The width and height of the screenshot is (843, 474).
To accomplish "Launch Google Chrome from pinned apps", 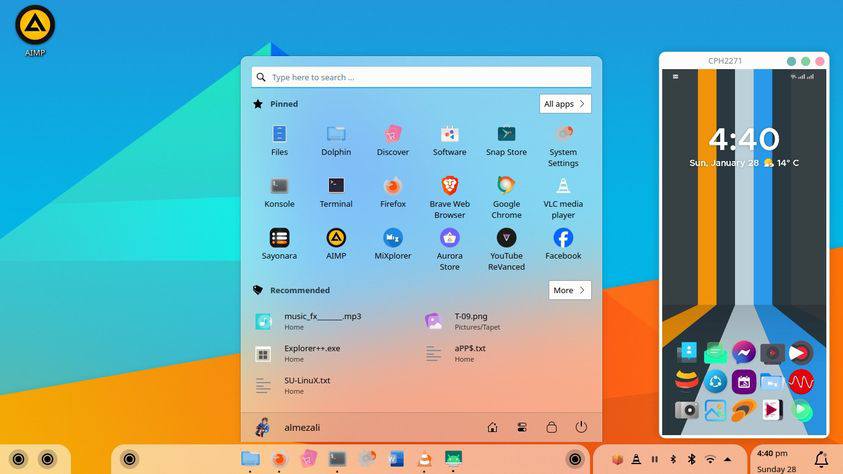I will 506,197.
